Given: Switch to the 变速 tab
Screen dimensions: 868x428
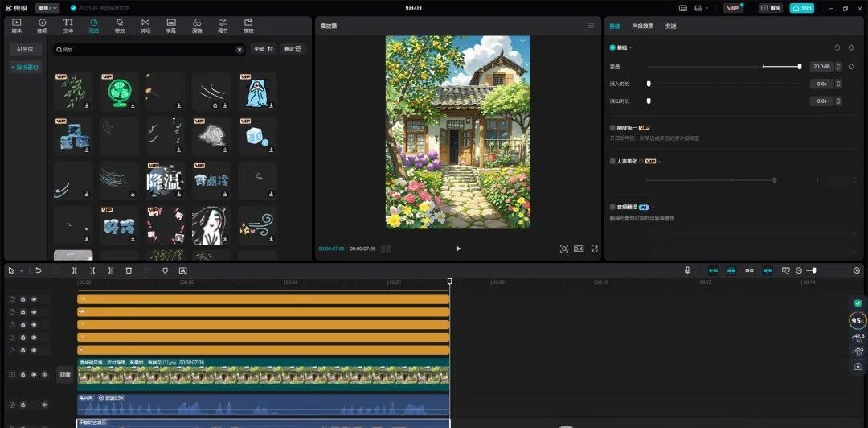Looking at the screenshot, I should click(x=670, y=26).
